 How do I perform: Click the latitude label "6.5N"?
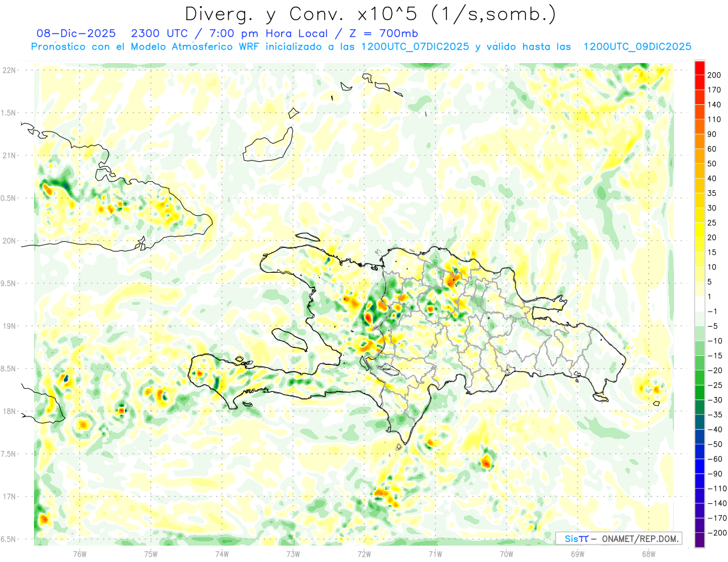pyautogui.click(x=9, y=540)
